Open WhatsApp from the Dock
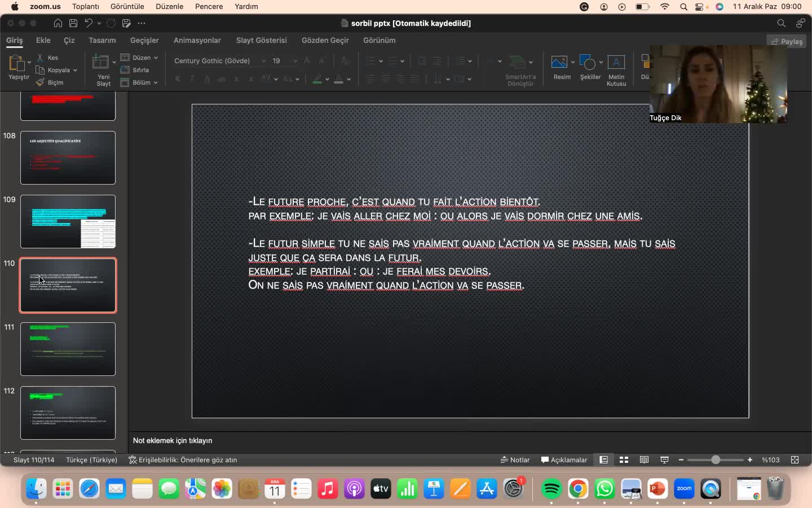812x508 pixels. click(604, 488)
